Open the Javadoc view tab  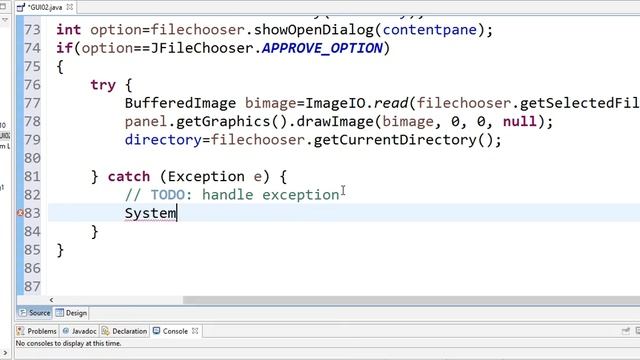pyautogui.click(x=79, y=331)
